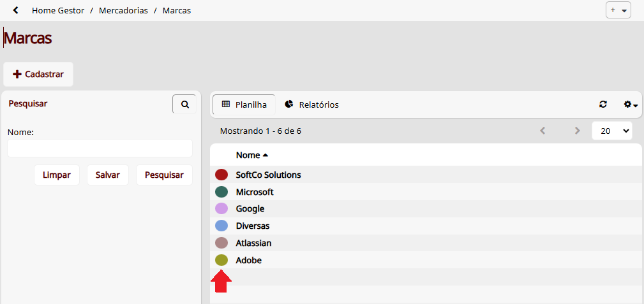Refresh the brands list with the reload icon

[x=603, y=105]
